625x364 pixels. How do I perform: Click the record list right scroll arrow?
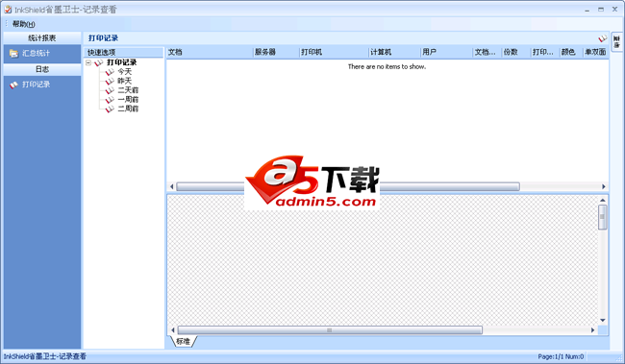point(604,186)
